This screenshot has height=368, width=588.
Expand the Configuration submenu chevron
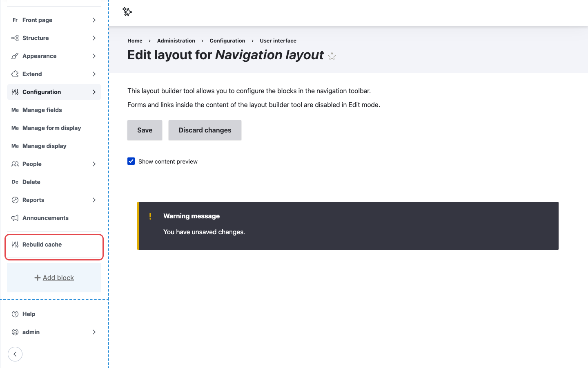(x=94, y=92)
